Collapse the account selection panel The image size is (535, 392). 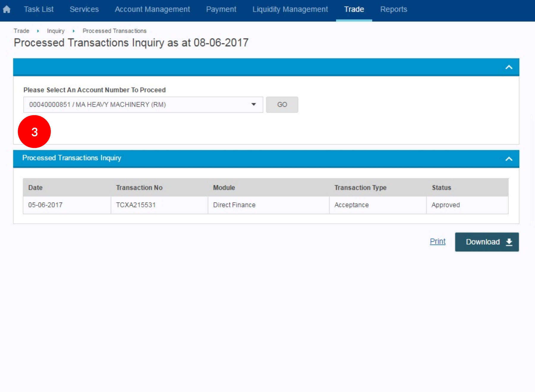point(509,67)
